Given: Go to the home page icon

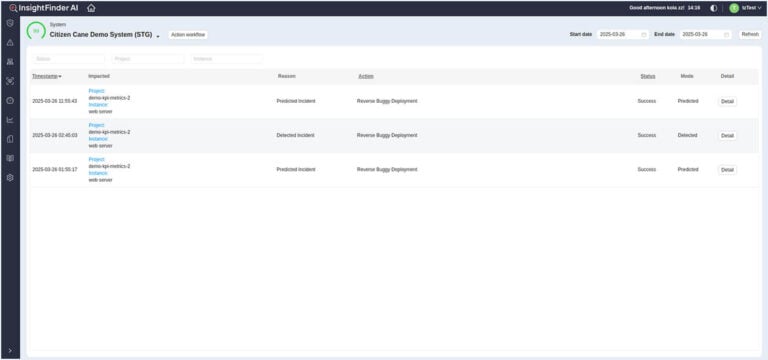Looking at the screenshot, I should 91,8.
